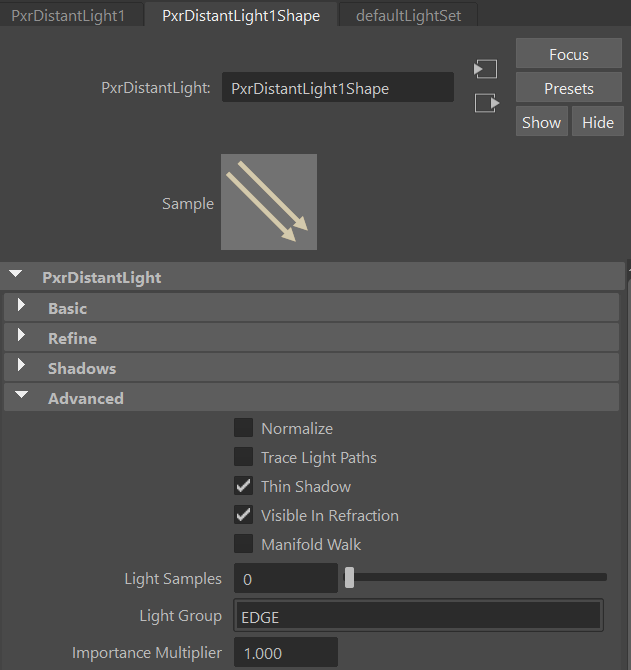Enable Trace Light Paths checkbox
Screen dimensions: 631x670
pos(244,457)
